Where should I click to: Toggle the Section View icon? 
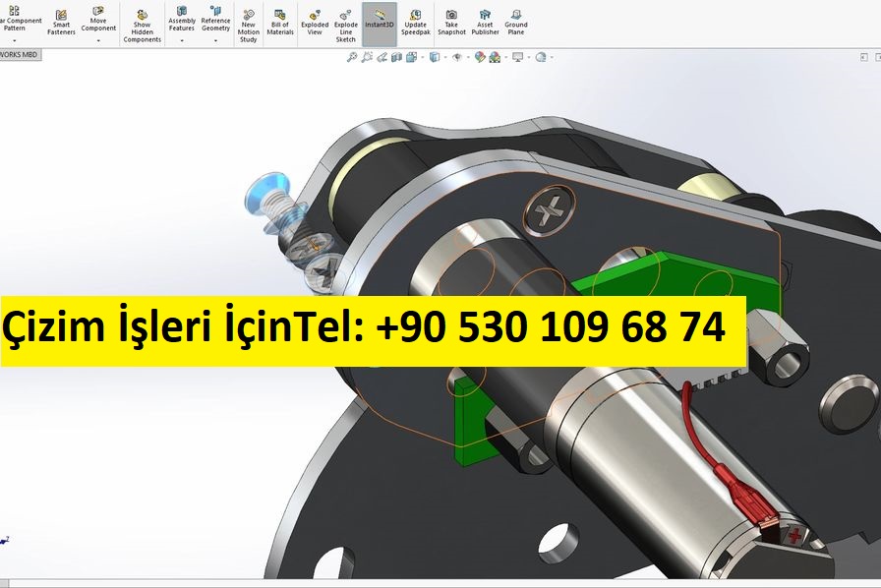396,57
